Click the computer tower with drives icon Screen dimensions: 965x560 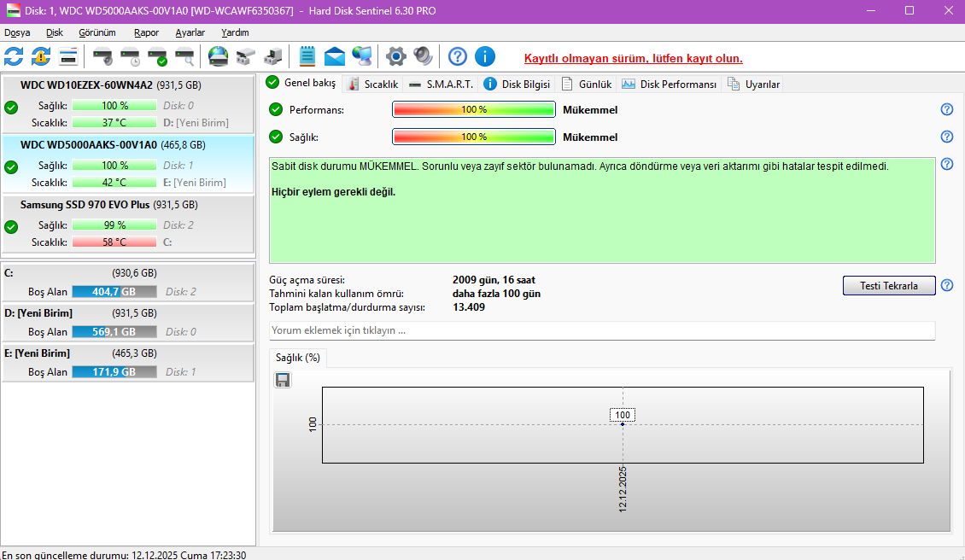(x=272, y=56)
